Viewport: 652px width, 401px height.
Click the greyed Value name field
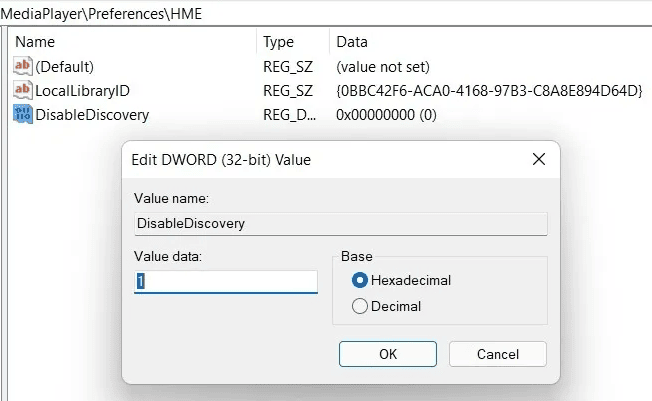click(340, 224)
